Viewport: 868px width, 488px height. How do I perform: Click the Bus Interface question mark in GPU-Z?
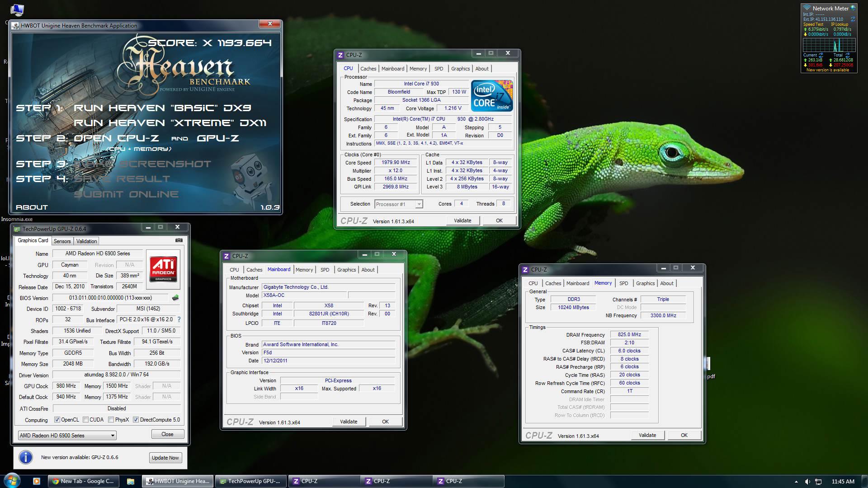pos(179,319)
